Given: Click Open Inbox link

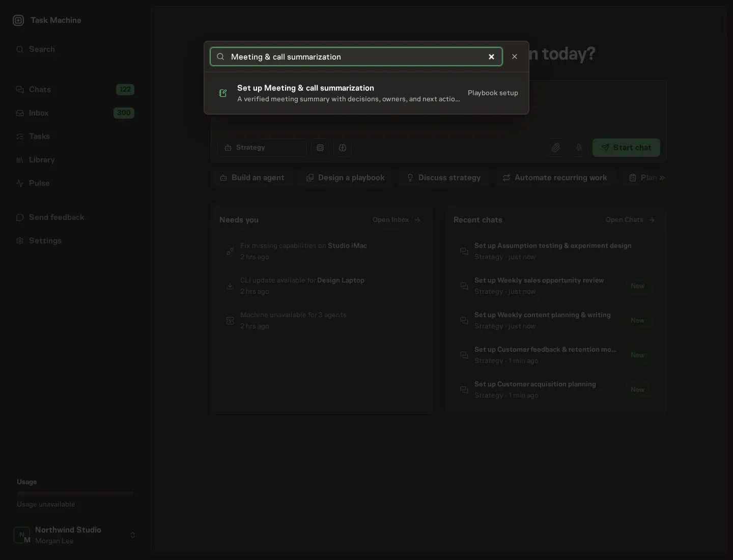Looking at the screenshot, I should click(397, 220).
